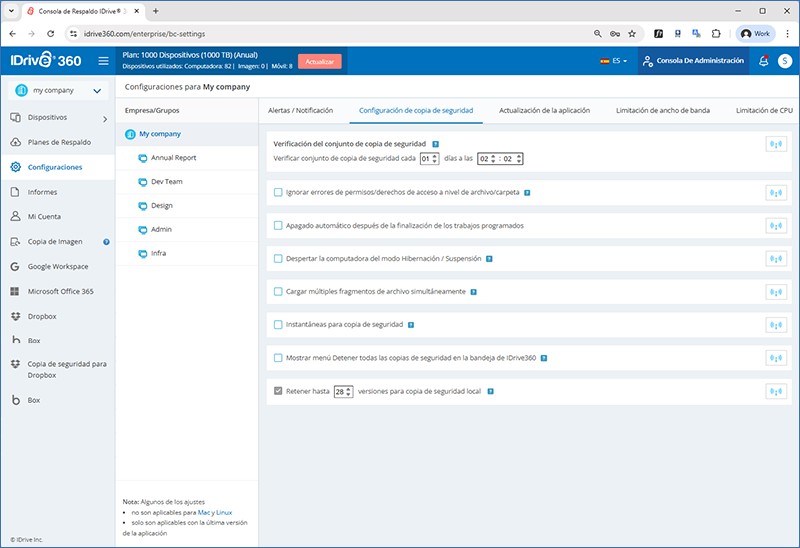Switch to Alertas / Notificación tab
800x548 pixels.
(300, 110)
